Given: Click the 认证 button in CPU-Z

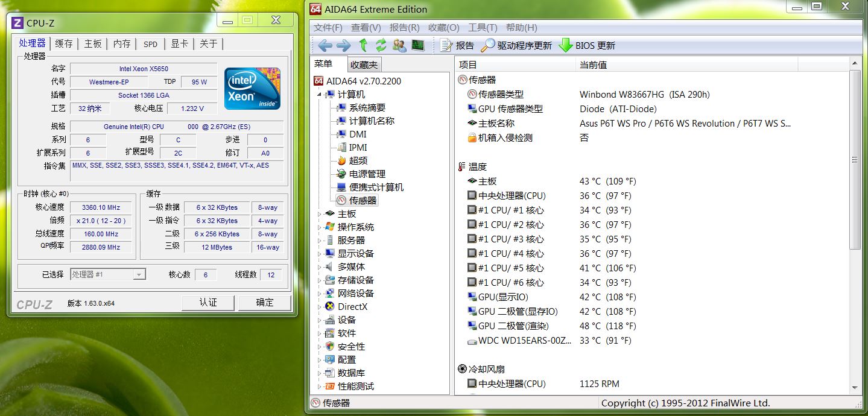Looking at the screenshot, I should coord(209,303).
